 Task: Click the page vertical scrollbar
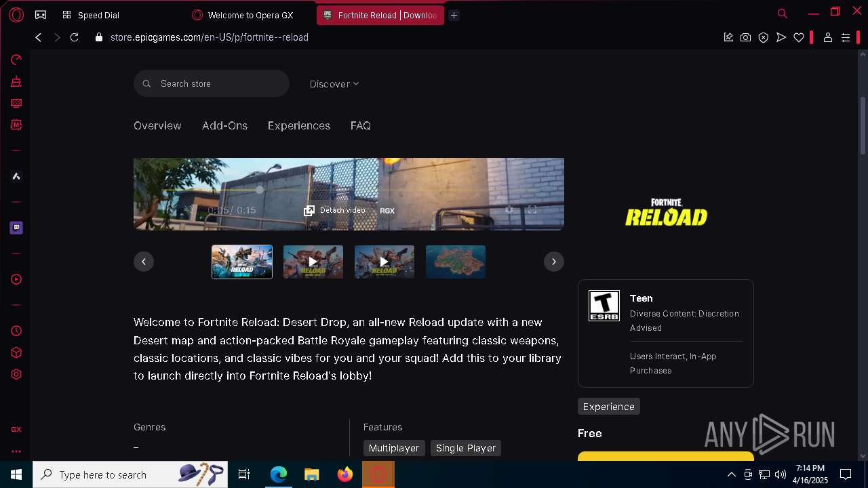coord(863,125)
